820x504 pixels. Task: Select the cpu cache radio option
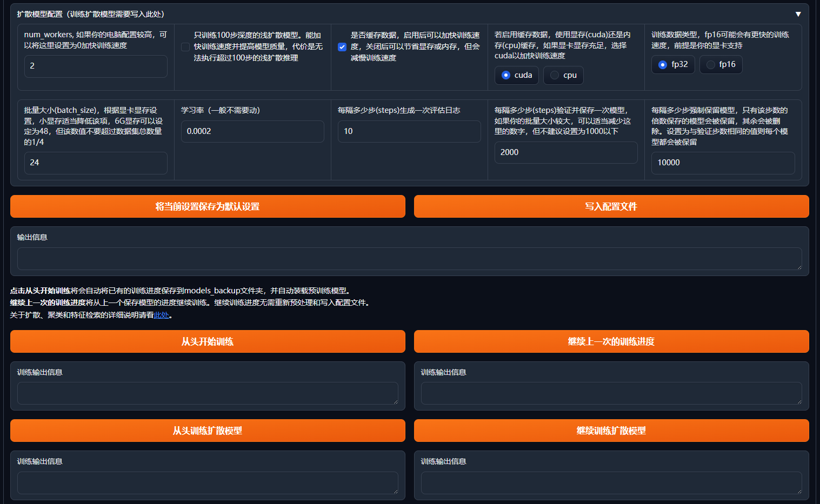click(x=555, y=75)
